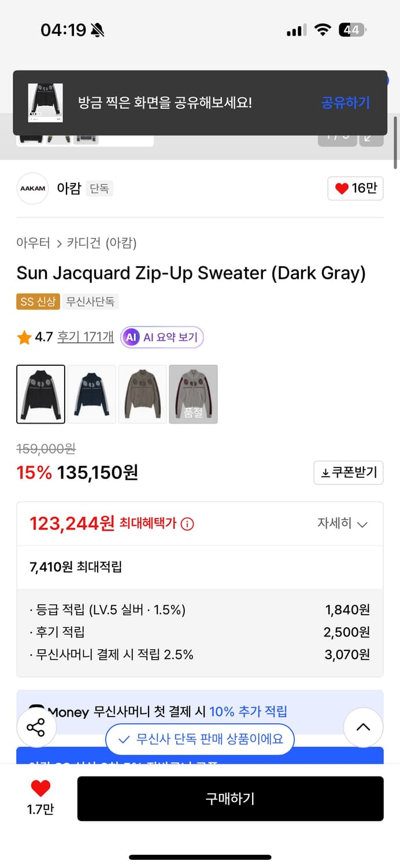
Task: Open the 카디건 (아캄) category breadcrumb
Action: click(102, 243)
